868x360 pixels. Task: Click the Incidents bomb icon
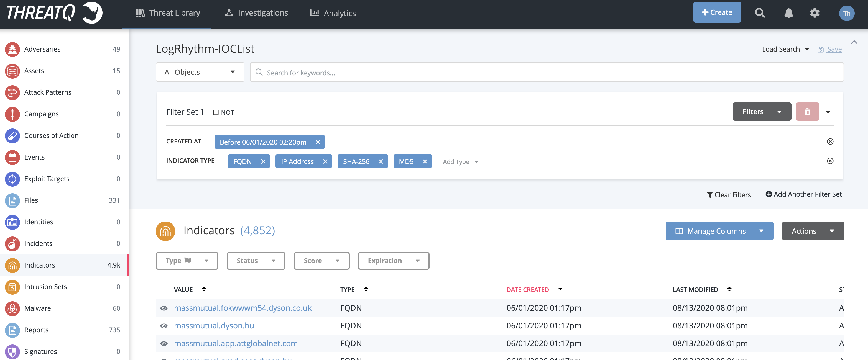point(12,243)
